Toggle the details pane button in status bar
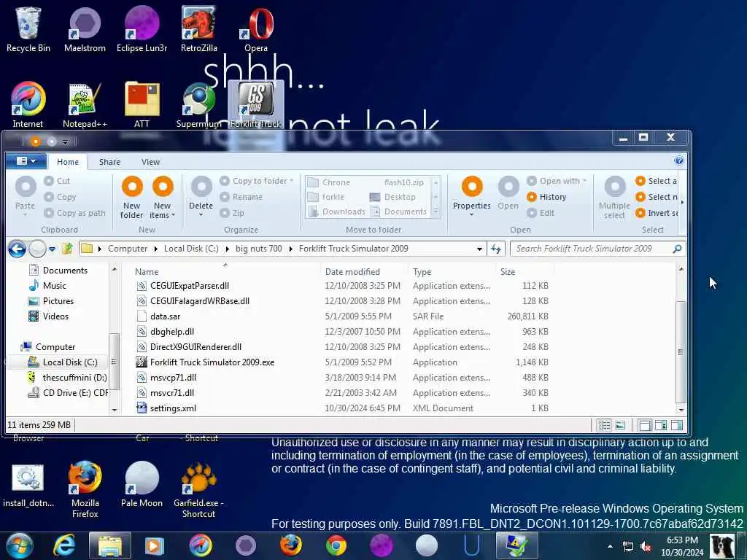 point(661,425)
